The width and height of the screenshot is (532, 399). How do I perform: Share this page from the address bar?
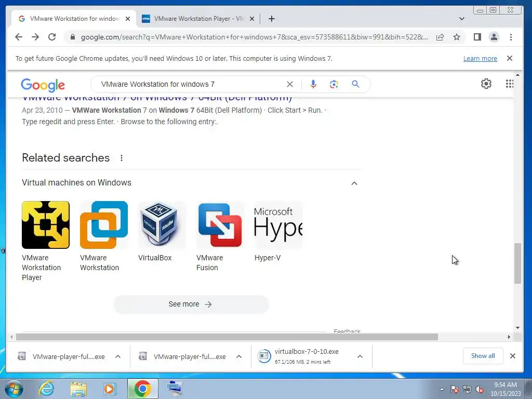tap(440, 37)
